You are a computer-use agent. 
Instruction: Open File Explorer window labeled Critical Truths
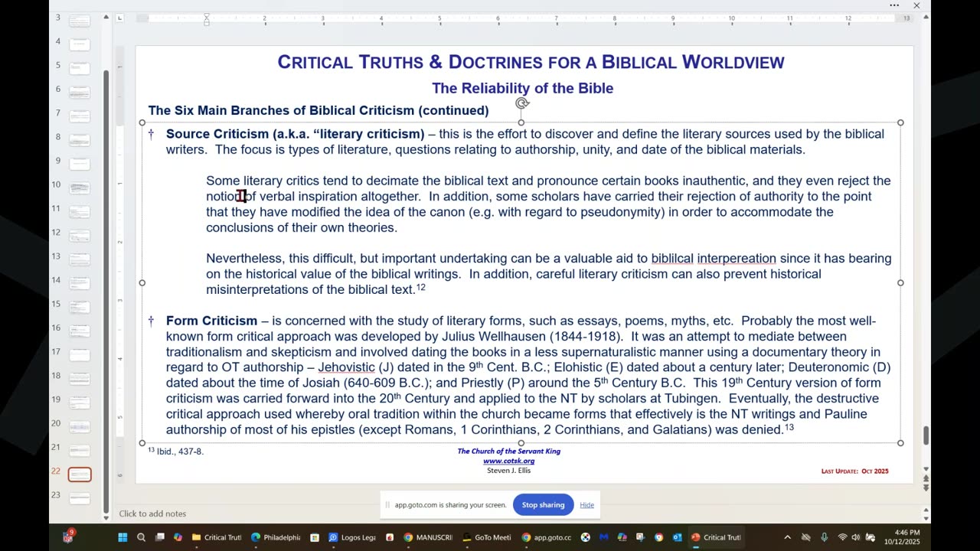pos(217,537)
